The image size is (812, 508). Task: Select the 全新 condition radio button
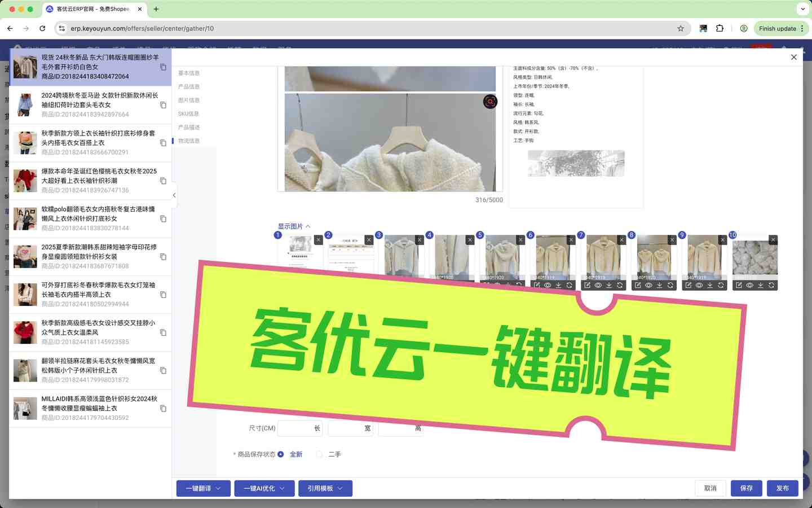coord(281,454)
